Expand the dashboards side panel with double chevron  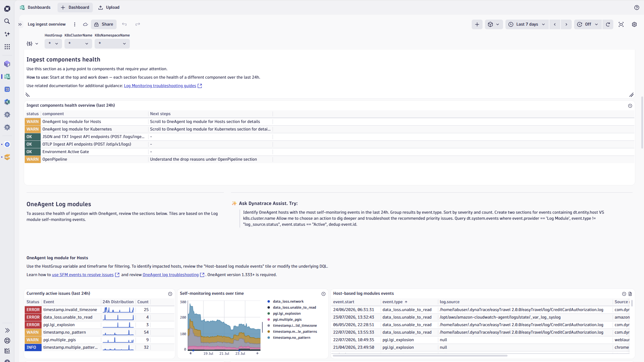tap(20, 24)
